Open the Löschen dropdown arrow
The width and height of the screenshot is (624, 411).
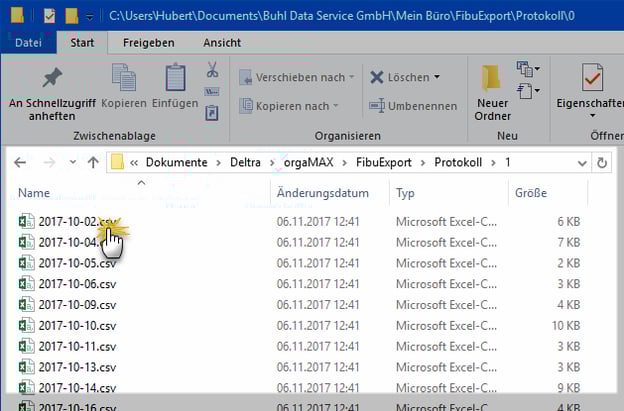(x=437, y=77)
